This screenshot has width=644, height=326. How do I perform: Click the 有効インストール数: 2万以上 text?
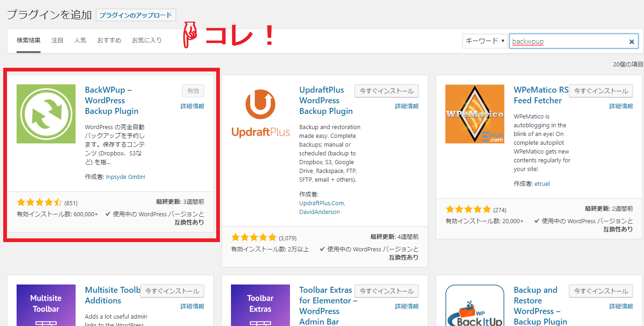click(270, 249)
